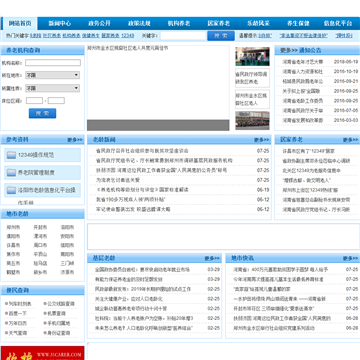Focus the top 关键字 search box
Image resolution: width=360 pixels, height=360 pixels.
(x=183, y=36)
